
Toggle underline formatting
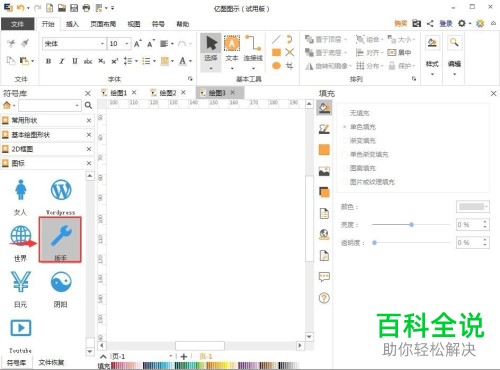[x=75, y=61]
